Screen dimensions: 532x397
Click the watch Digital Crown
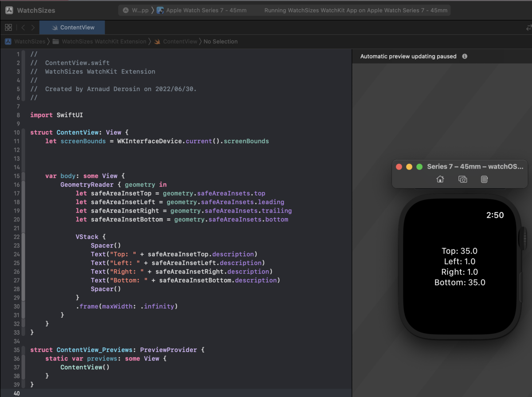(523, 238)
